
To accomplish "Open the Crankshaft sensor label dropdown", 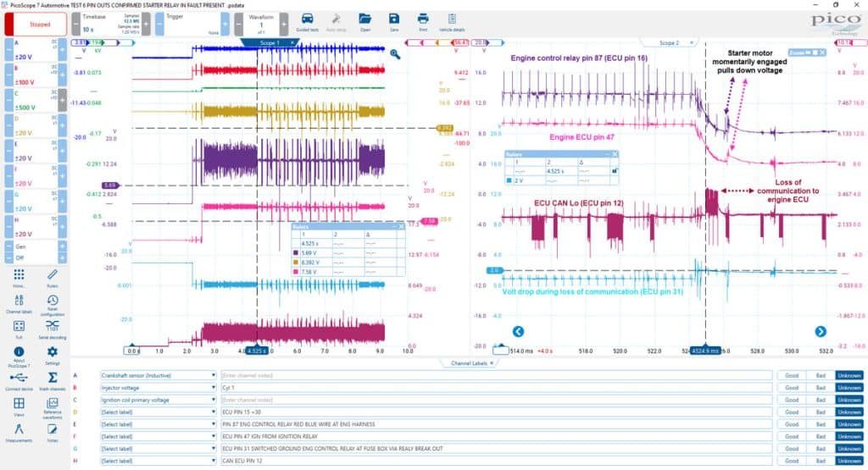I will [158, 375].
